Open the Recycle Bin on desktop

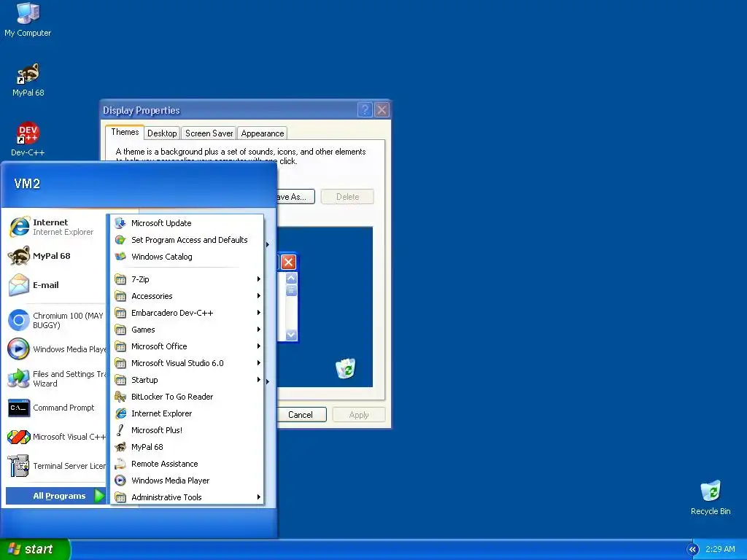click(x=711, y=497)
